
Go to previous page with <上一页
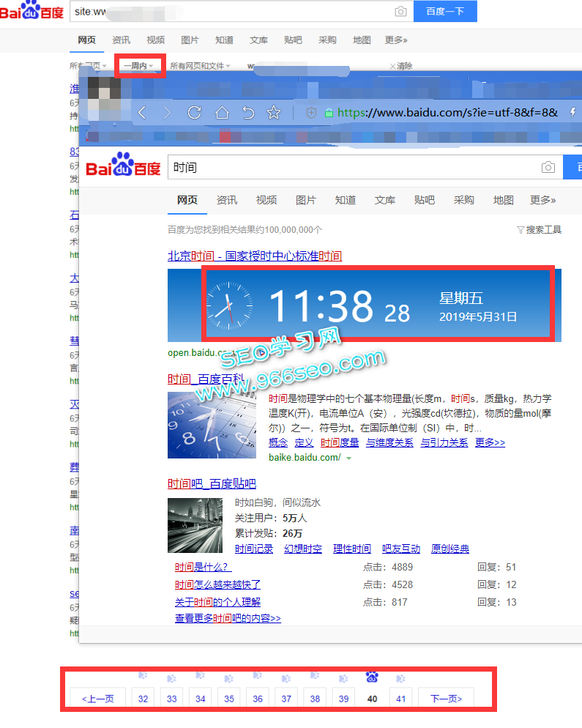pyautogui.click(x=97, y=698)
